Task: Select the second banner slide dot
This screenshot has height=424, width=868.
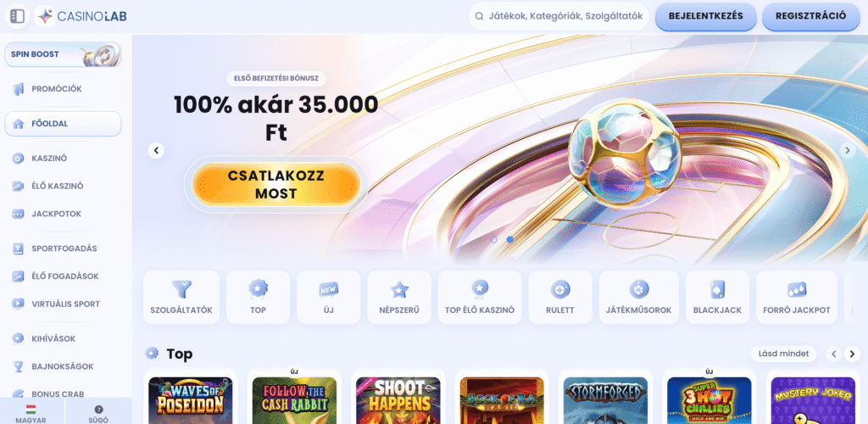Action: 509,239
